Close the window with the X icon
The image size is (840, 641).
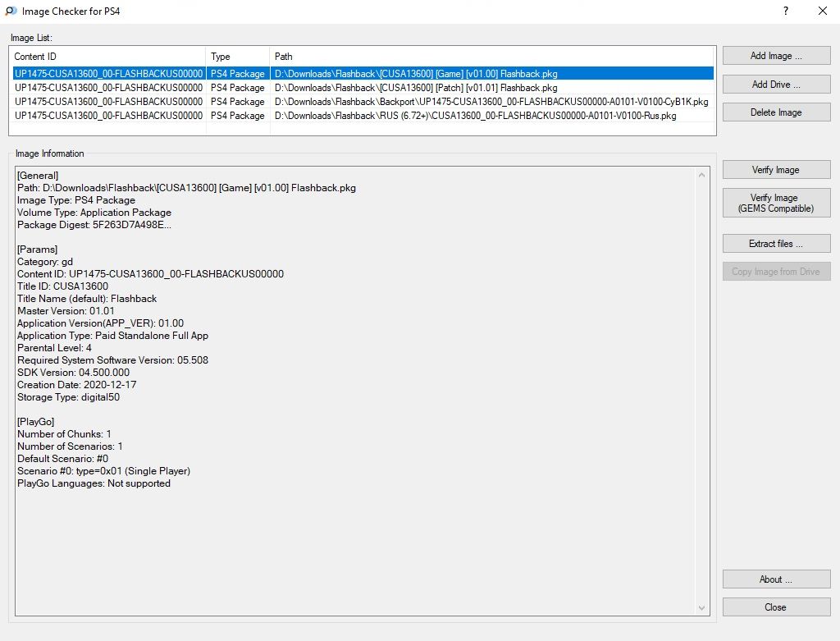click(822, 11)
